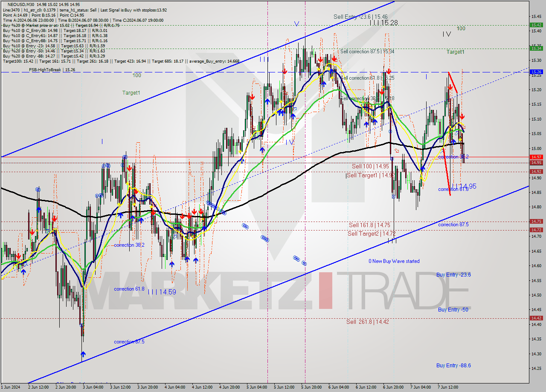Select the '| | | 14.95' wave label
This screenshot has width=546, height=392.
pyautogui.click(x=464, y=186)
